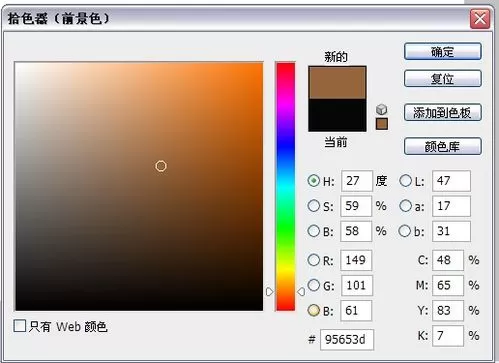Click the new brown color preview swatch
Screen dimensions: 499x363
click(337, 83)
